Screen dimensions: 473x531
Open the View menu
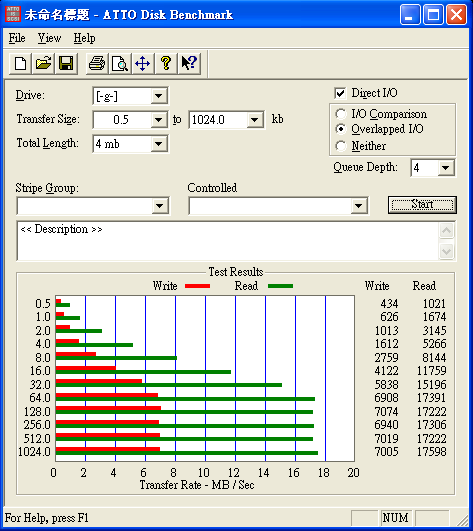pos(49,38)
